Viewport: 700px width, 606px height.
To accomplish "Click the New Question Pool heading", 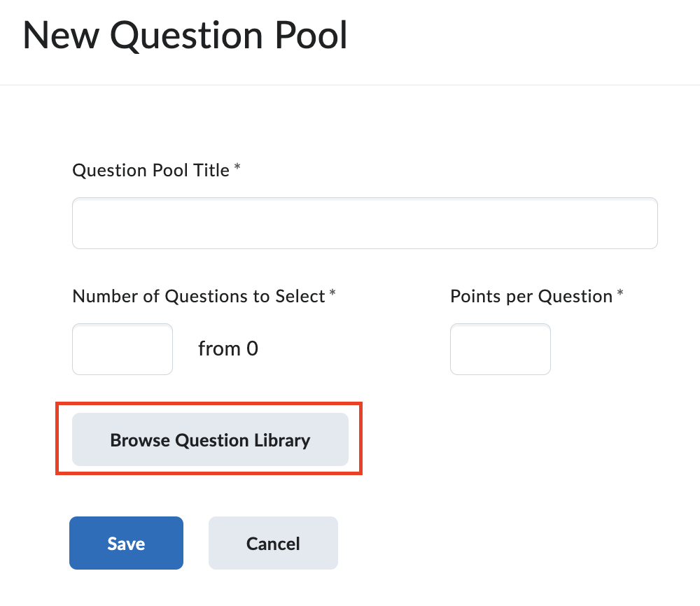I will pos(185,36).
